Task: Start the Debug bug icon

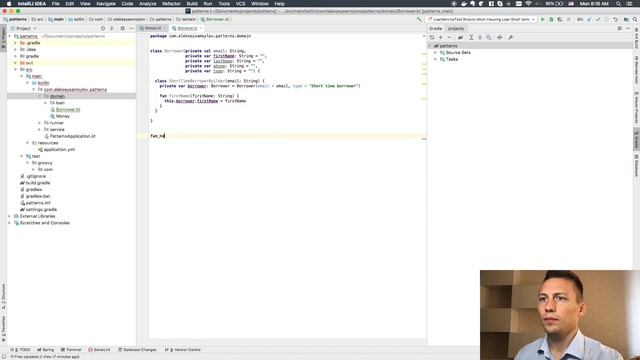Action: click(x=551, y=19)
